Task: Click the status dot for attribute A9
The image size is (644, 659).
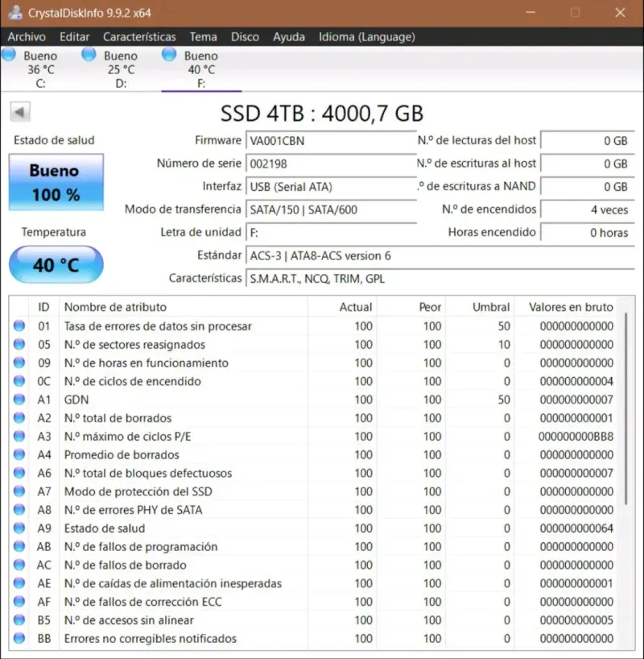Action: click(19, 528)
